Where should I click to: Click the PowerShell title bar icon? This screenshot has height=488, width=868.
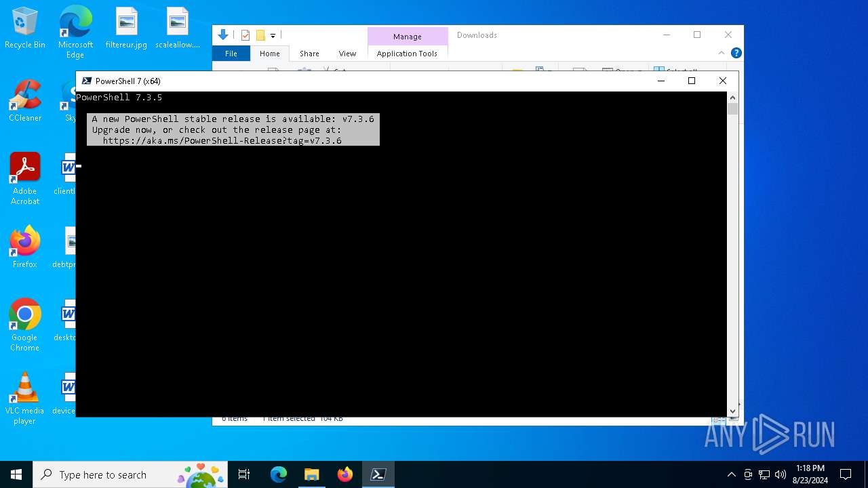coord(87,81)
